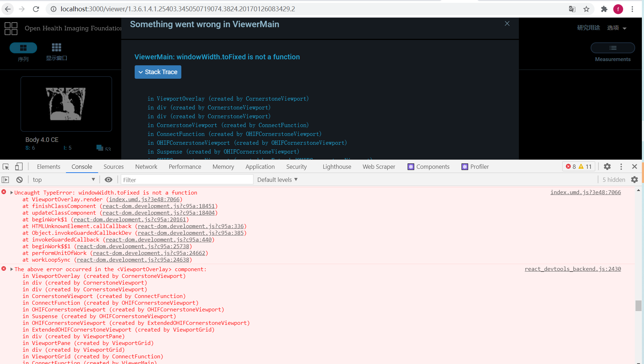
Task: Expand the Stack Trace button
Action: (x=158, y=72)
